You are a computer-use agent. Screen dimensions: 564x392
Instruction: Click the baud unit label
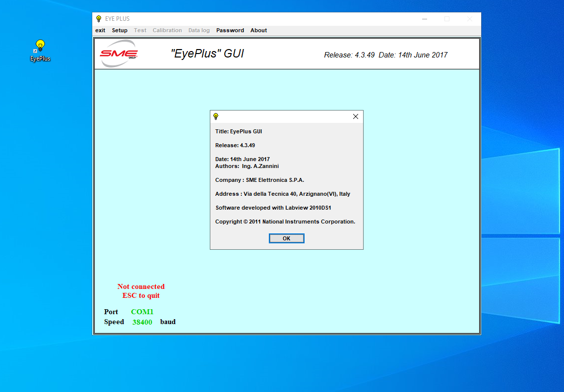[168, 322]
